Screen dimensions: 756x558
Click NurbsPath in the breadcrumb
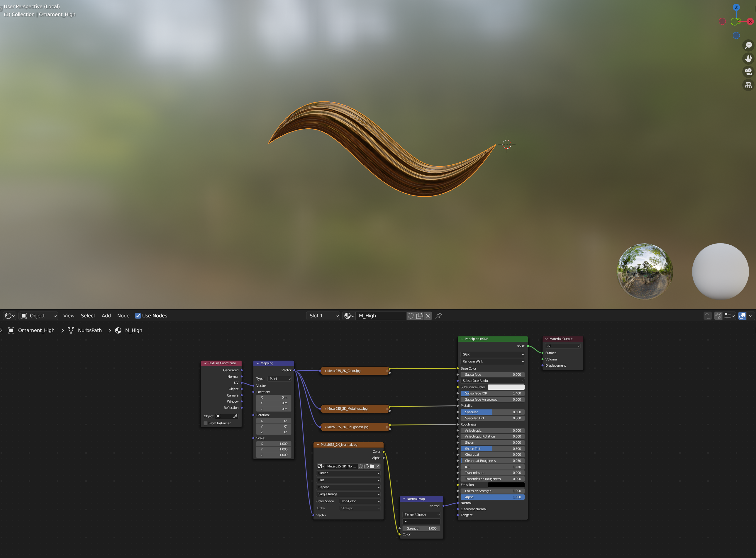pyautogui.click(x=89, y=330)
